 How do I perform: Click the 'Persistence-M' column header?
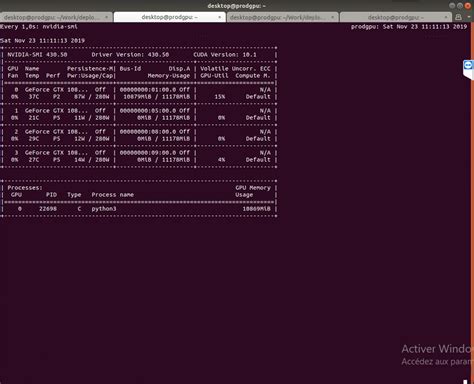(90, 68)
